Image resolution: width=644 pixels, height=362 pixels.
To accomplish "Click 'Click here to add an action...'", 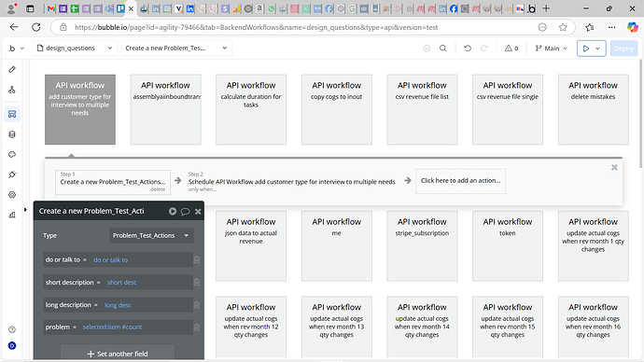I will click(x=460, y=181).
